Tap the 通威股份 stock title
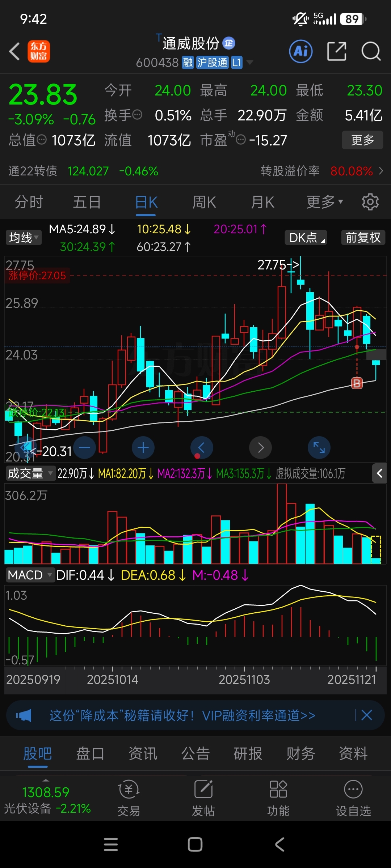 point(191,43)
